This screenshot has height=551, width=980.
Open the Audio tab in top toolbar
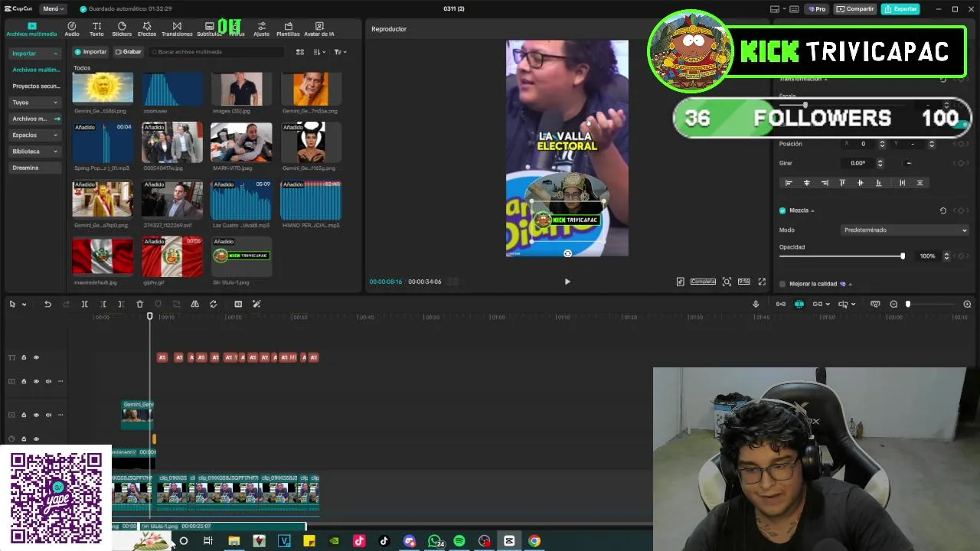pos(72,29)
